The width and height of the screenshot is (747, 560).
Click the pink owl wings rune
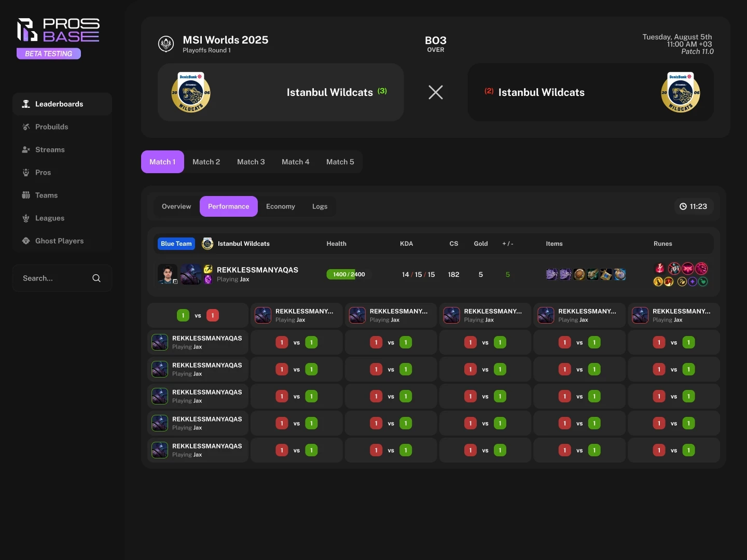point(688,268)
